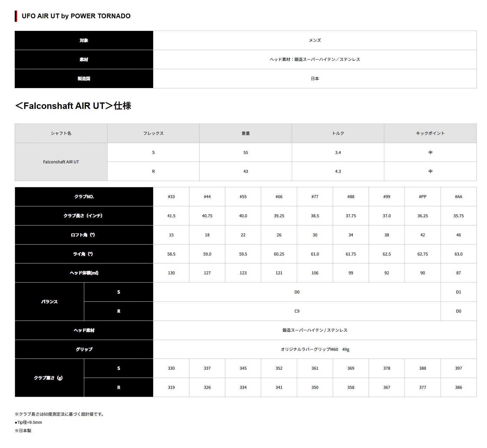This screenshot has height=448, width=487.
Task: Select the "バランス" row header
Action: click(x=49, y=302)
